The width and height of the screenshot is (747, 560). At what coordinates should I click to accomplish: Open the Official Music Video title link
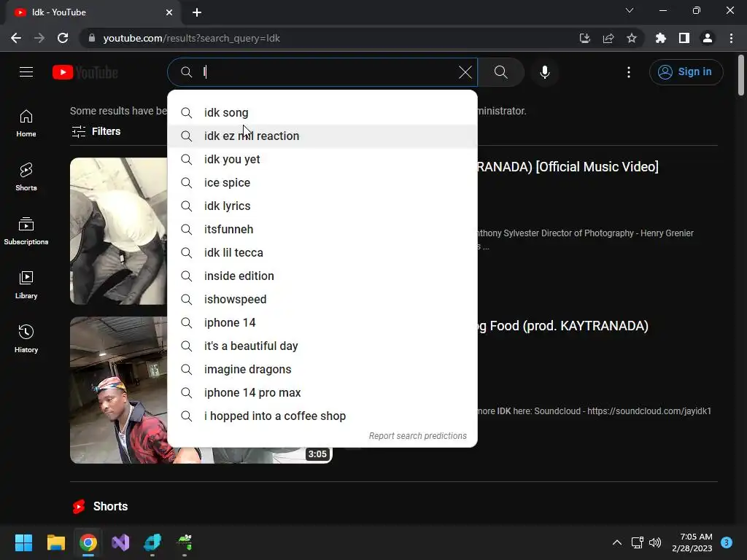point(568,167)
